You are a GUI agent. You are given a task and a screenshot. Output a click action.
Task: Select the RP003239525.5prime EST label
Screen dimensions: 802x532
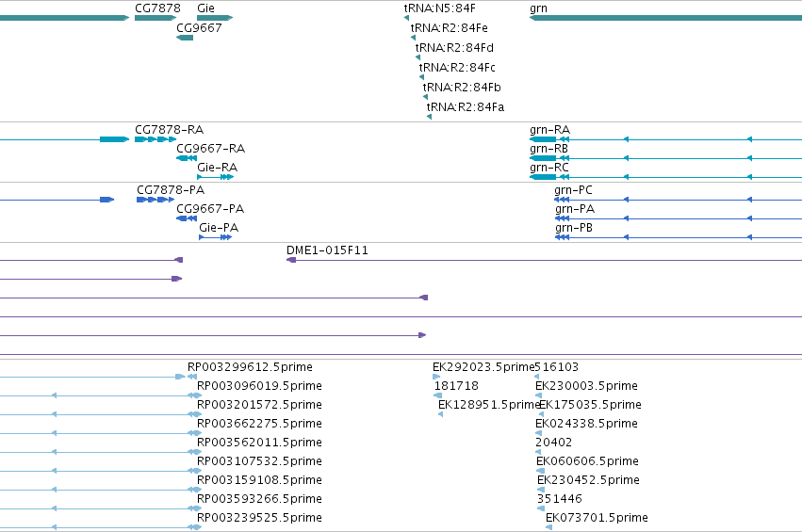(x=259, y=518)
